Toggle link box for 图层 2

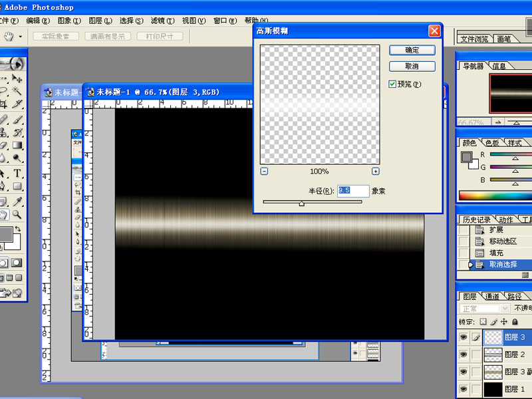(x=476, y=354)
